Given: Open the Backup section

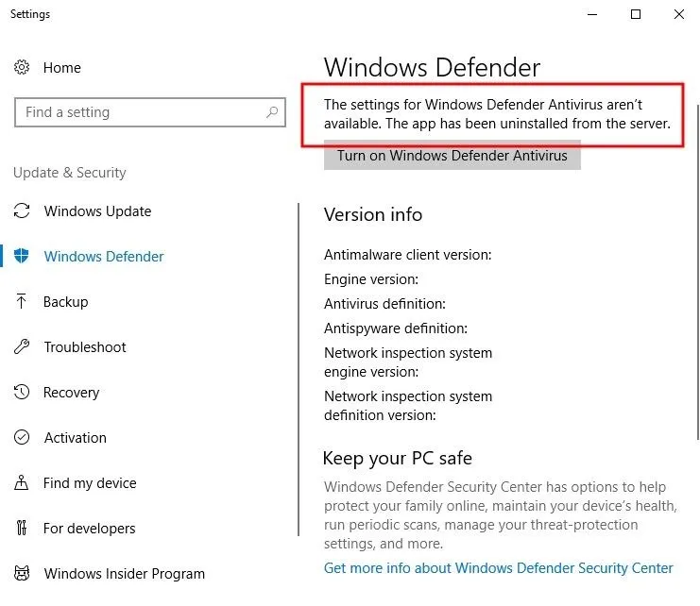Looking at the screenshot, I should click(65, 302).
